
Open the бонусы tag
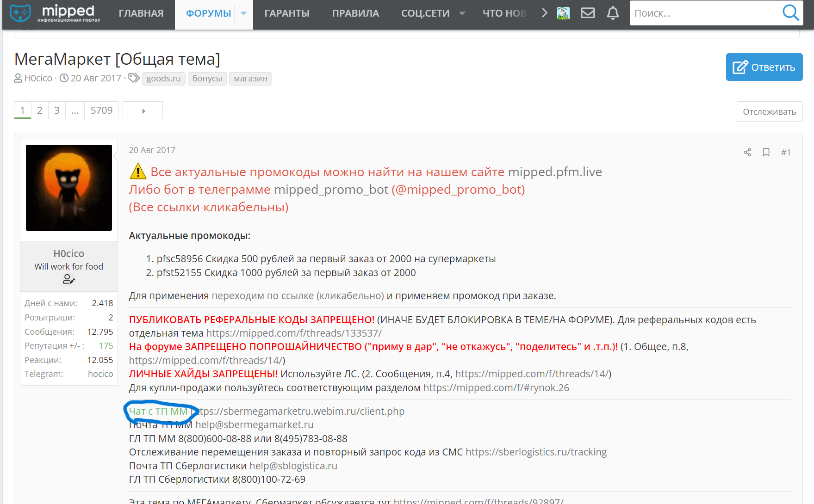(x=207, y=79)
